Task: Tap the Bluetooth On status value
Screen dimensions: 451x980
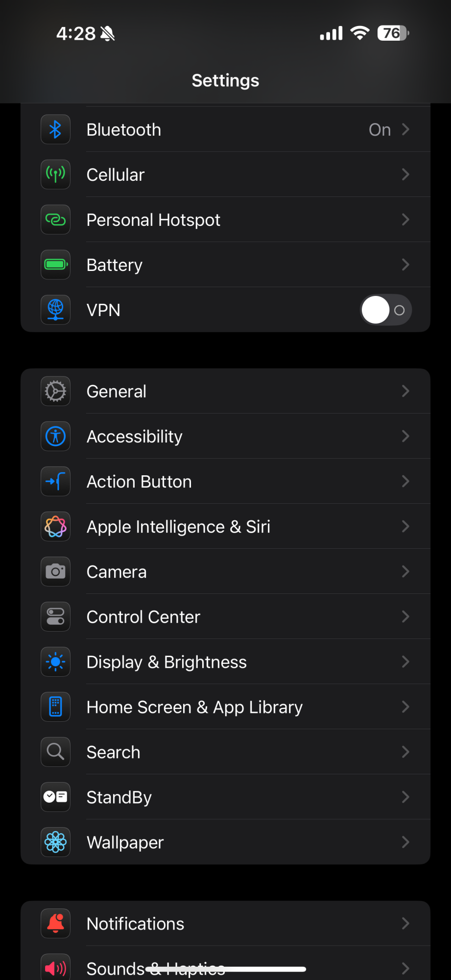Action: [380, 130]
